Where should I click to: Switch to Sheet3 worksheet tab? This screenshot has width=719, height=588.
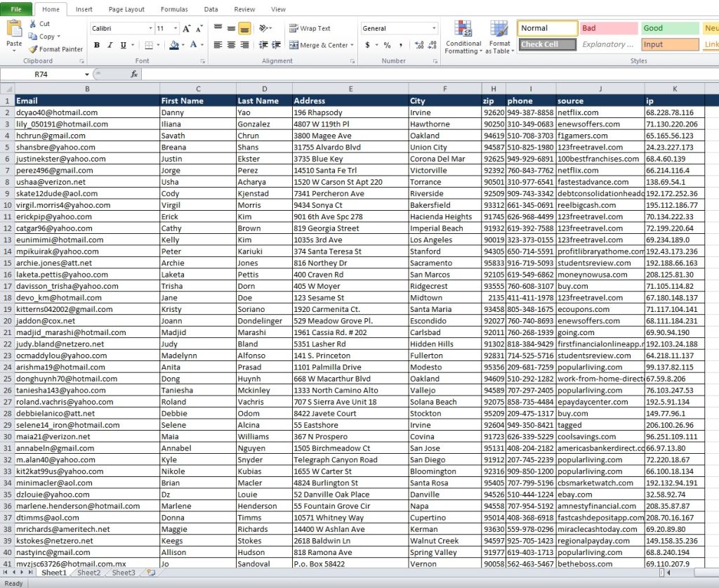click(124, 573)
